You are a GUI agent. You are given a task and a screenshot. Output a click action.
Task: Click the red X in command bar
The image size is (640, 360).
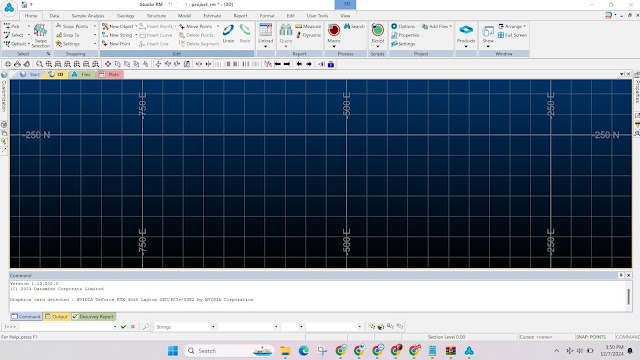pos(133,327)
